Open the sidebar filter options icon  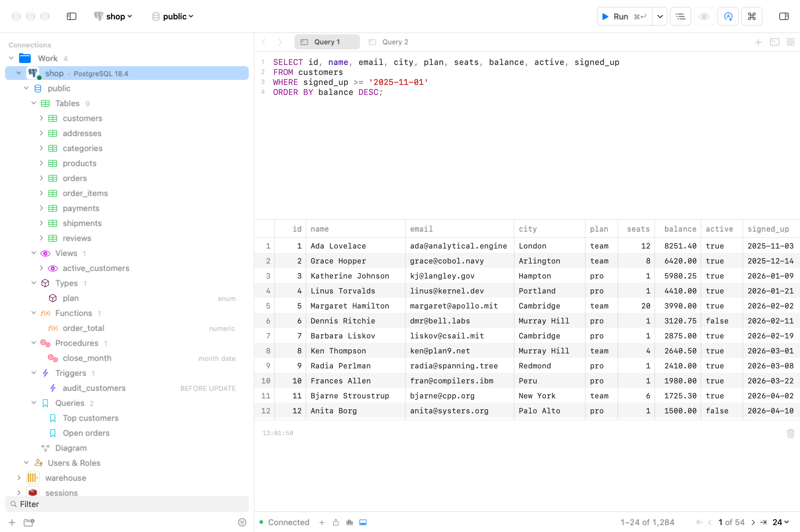(242, 522)
